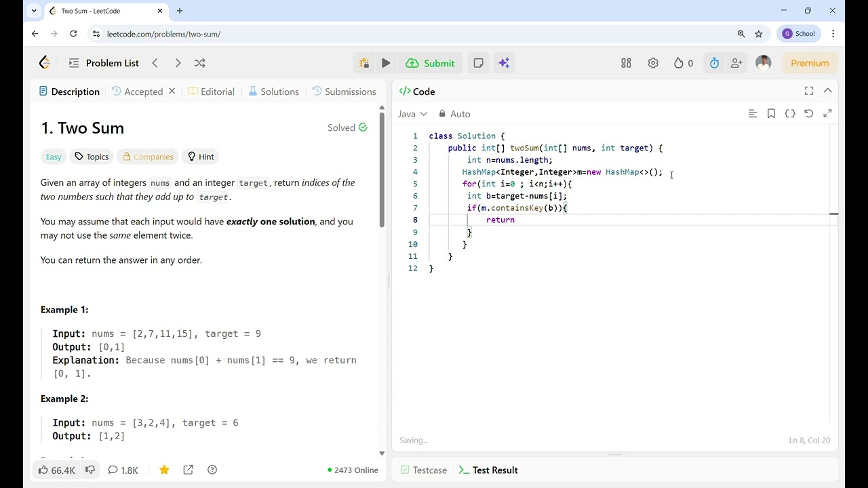Viewport: 868px width, 488px height.
Task: Open the AI sparkle assistant icon
Action: point(504,63)
